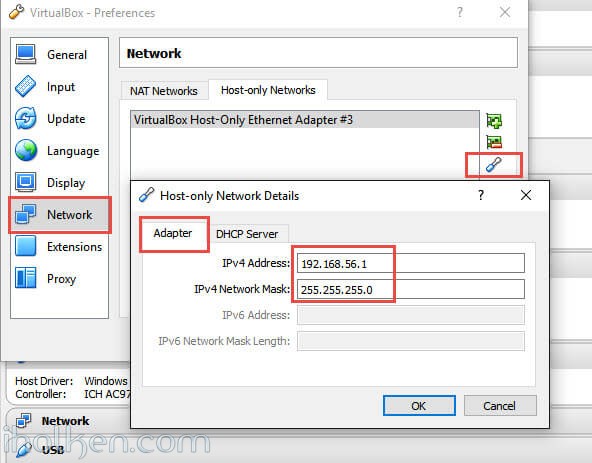The width and height of the screenshot is (592, 463).
Task: Switch to the Host-only Networks tab
Action: click(x=268, y=90)
